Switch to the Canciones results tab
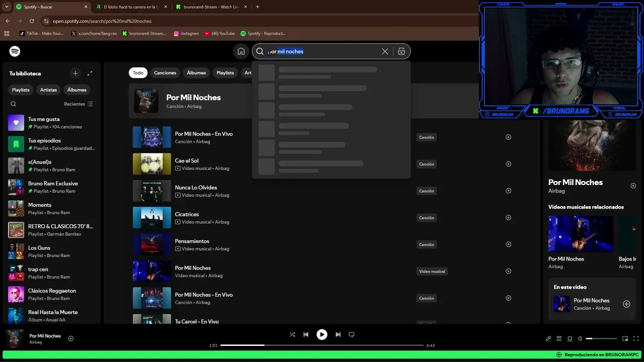This screenshot has height=362, width=644. pyautogui.click(x=165, y=73)
